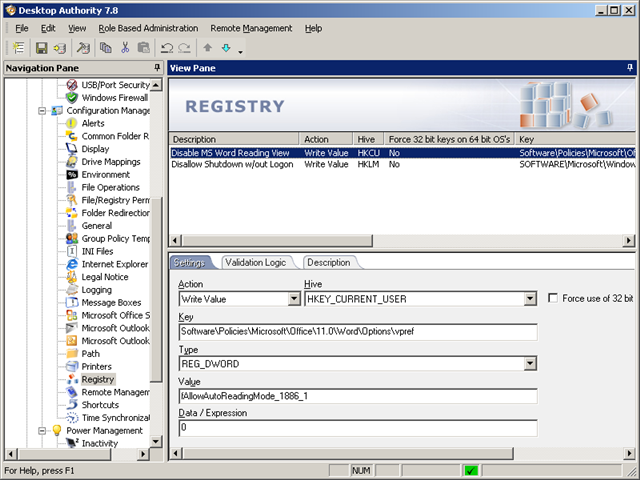Viewport: 640px width, 480px height.
Task: Open the Inactivity icon under Power Management
Action: pyautogui.click(x=72, y=443)
